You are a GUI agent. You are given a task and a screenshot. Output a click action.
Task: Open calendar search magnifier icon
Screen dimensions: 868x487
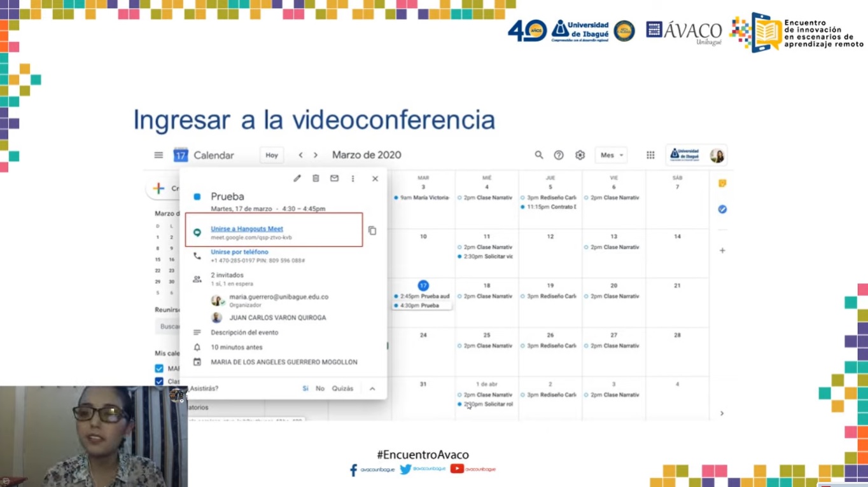click(x=539, y=155)
